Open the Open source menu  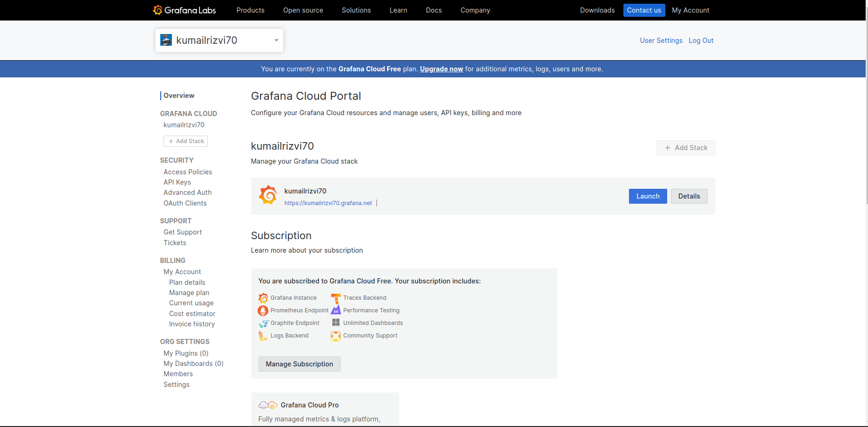303,10
